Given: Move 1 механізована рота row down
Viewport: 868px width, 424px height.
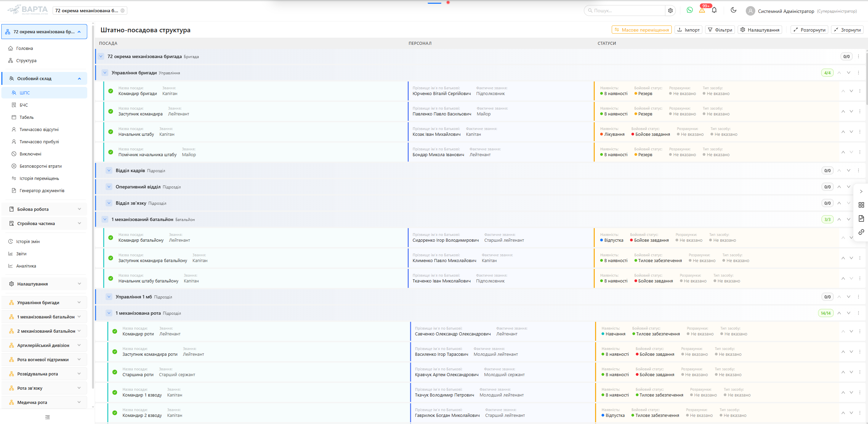Looking at the screenshot, I should pyautogui.click(x=849, y=313).
